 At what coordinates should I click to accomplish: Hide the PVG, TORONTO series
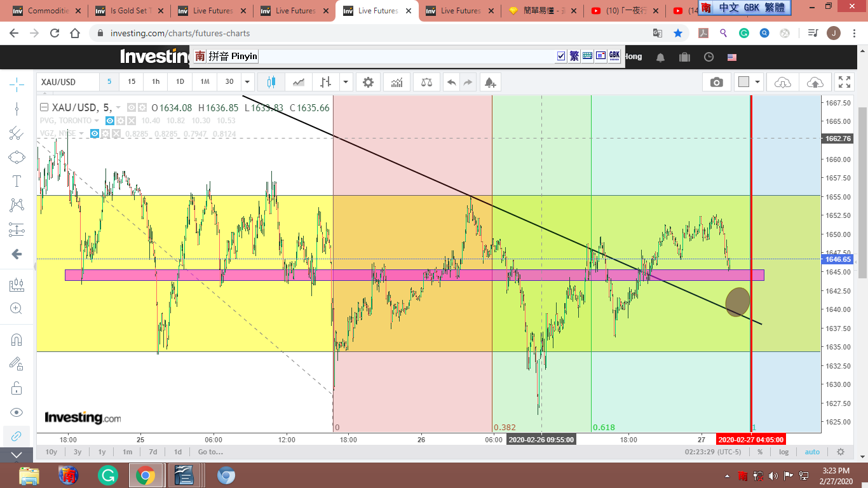(110, 121)
